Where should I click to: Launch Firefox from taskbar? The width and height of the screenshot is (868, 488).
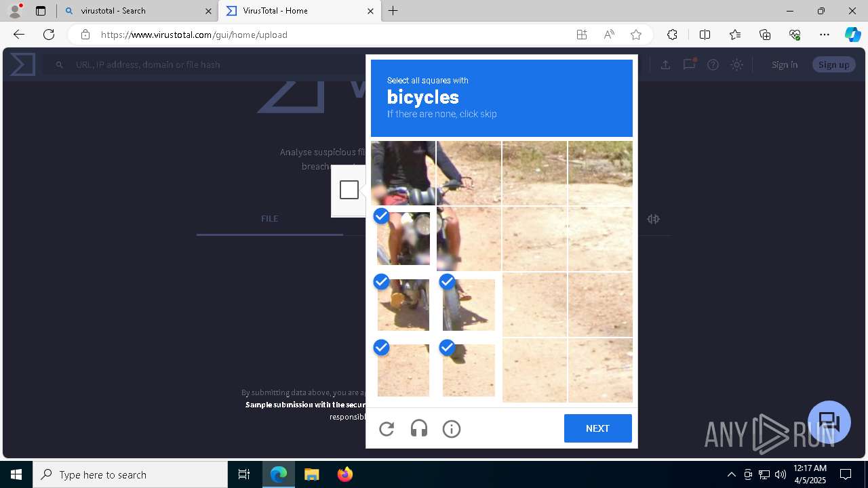[x=344, y=474]
